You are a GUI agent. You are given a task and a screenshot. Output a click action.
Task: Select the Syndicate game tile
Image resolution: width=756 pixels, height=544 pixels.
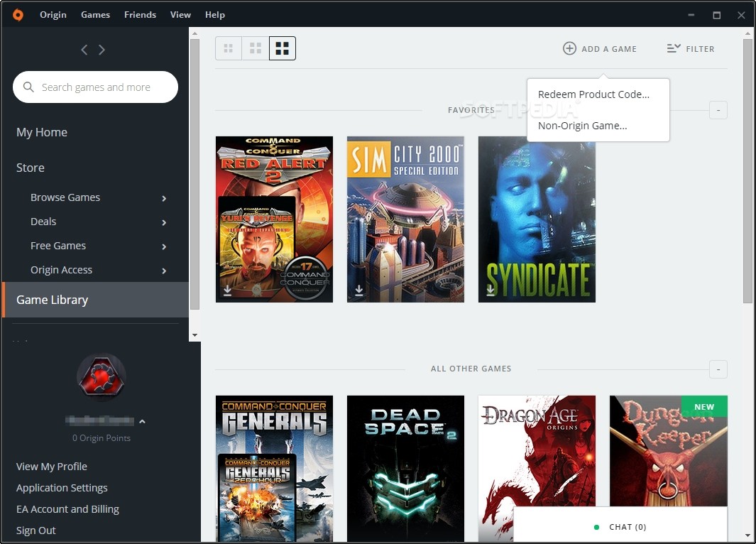537,219
